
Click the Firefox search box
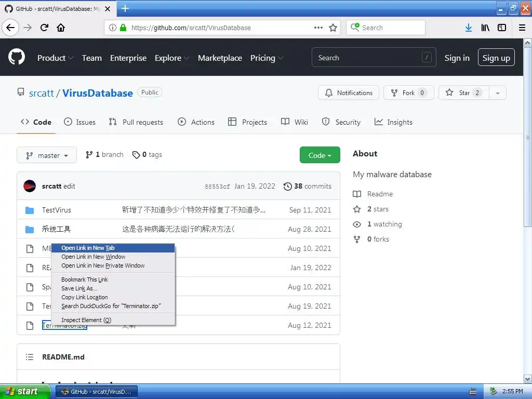pyautogui.click(x=385, y=28)
